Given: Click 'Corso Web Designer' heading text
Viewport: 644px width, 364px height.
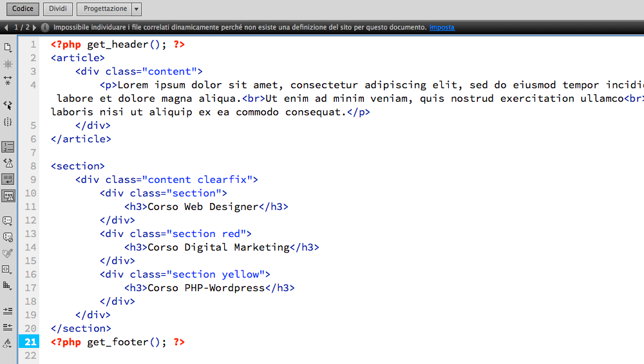Looking at the screenshot, I should click(x=203, y=207).
